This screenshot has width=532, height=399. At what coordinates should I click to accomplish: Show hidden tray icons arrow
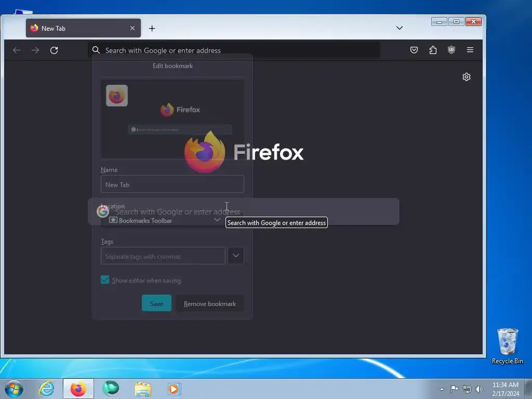pos(442,390)
